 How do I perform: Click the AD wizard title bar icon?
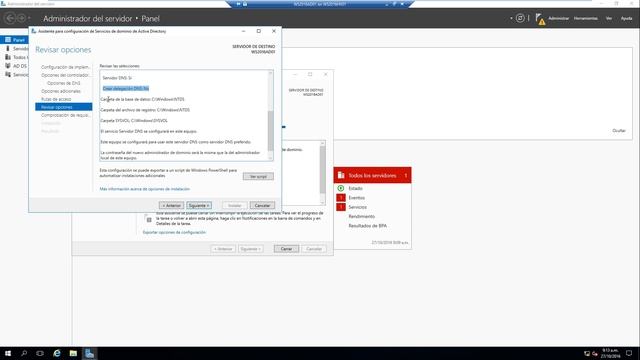point(33,31)
